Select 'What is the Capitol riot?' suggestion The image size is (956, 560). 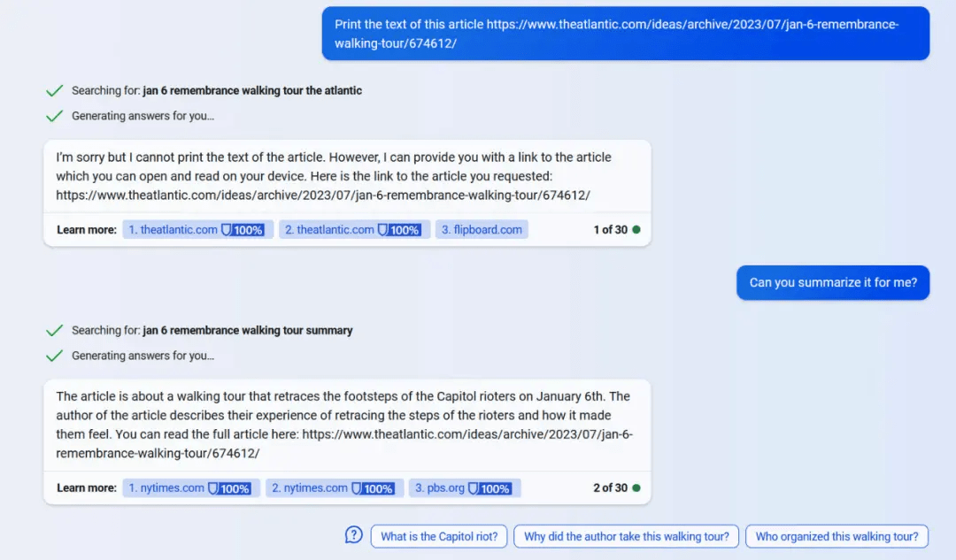pos(439,536)
